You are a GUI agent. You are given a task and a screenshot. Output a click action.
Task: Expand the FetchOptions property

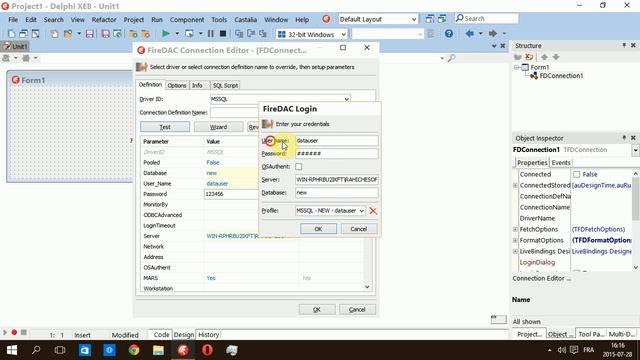pyautogui.click(x=516, y=229)
